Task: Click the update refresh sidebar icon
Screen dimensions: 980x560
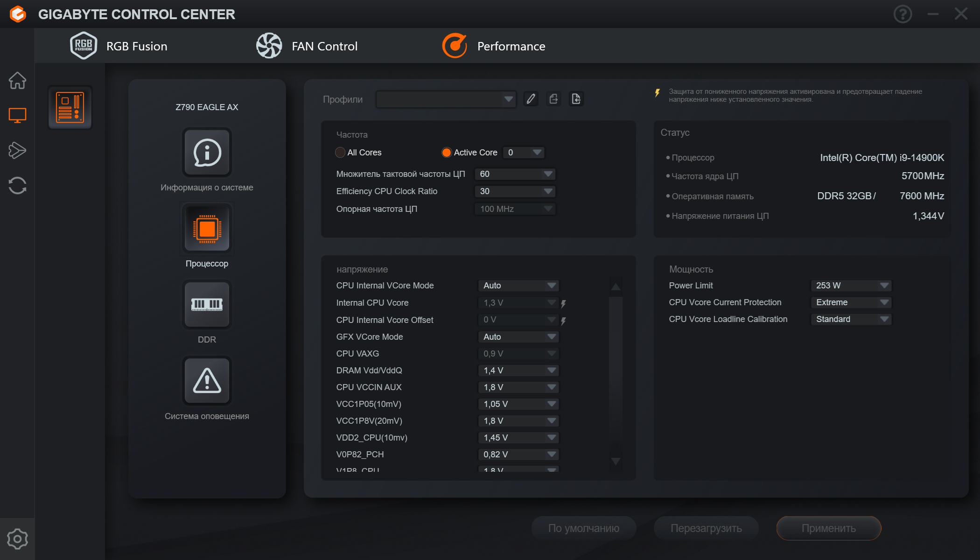Action: pyautogui.click(x=17, y=185)
